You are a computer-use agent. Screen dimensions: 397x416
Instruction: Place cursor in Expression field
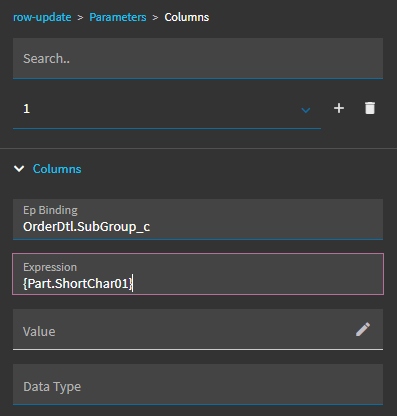pos(198,274)
